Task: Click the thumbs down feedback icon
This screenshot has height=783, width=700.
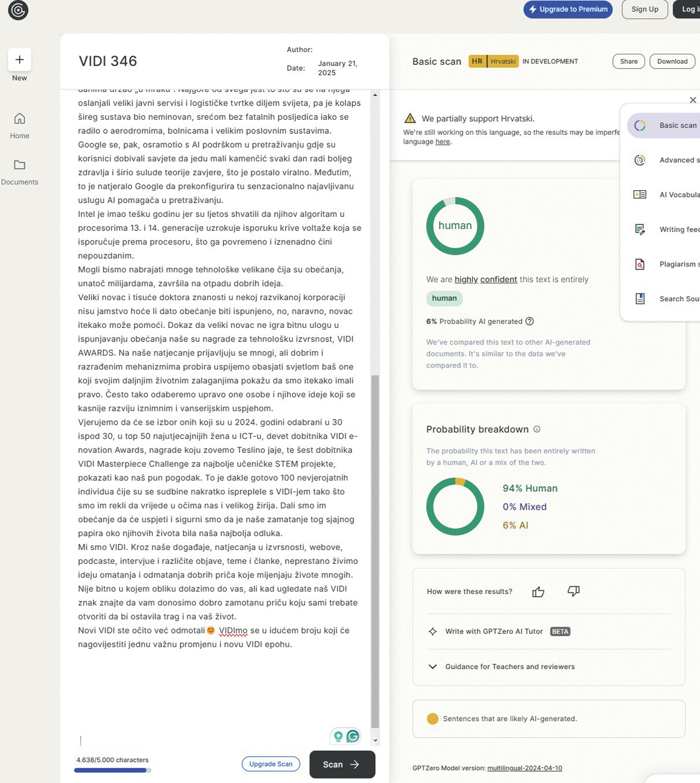Action: tap(573, 591)
